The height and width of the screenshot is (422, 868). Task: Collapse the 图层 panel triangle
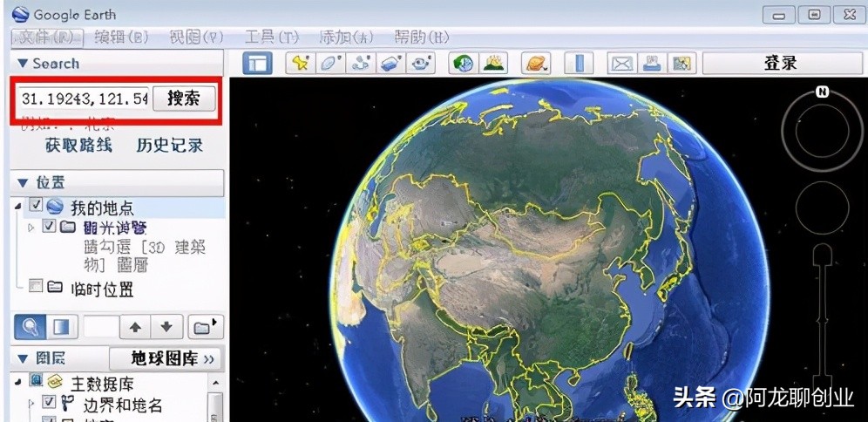(x=23, y=359)
